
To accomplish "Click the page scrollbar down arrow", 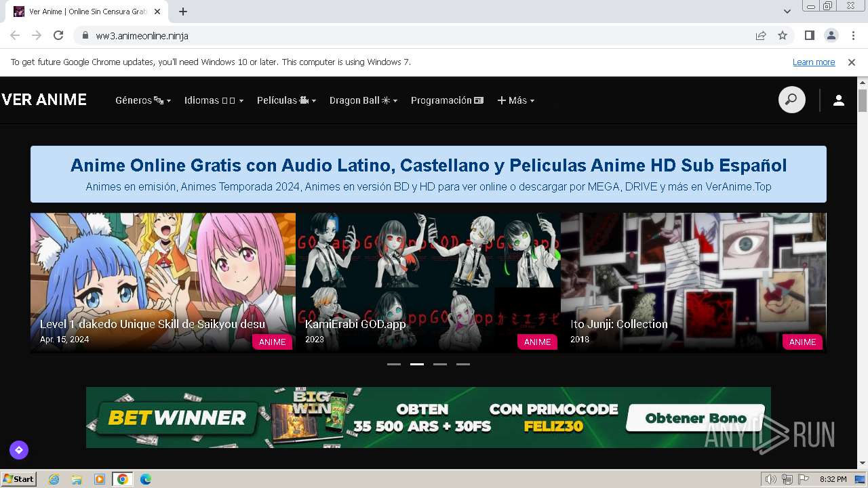I will pos(863,464).
